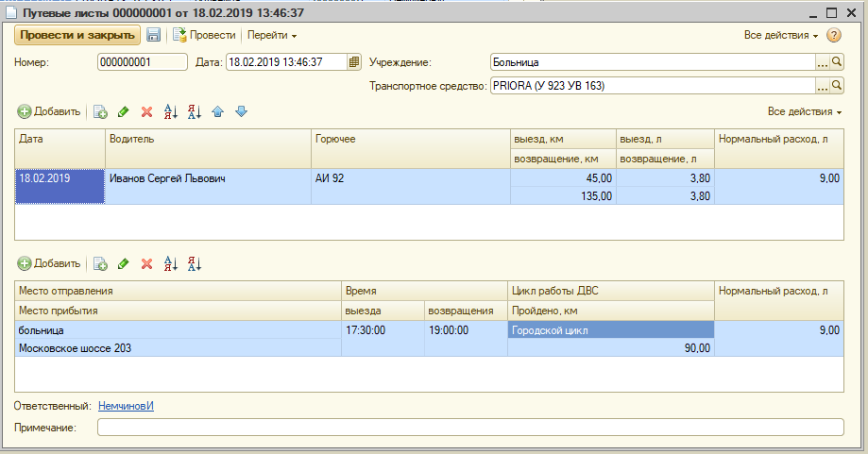Viewport: 868px width, 454px height.
Task: Sort ascending in the upper table toolbar
Action: tap(171, 111)
